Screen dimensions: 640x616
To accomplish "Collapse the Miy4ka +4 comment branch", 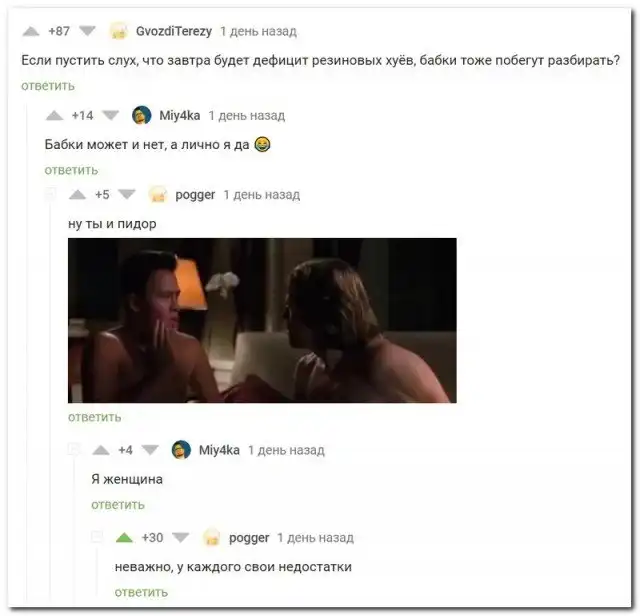I will tap(74, 449).
